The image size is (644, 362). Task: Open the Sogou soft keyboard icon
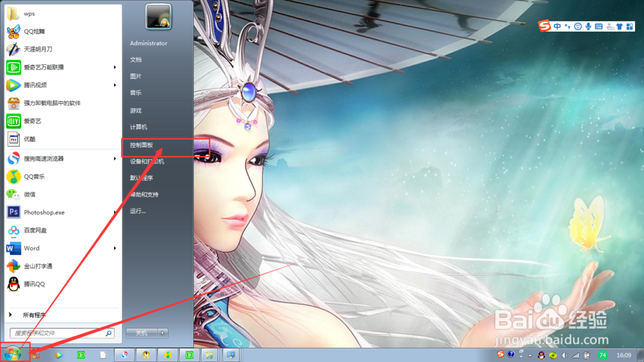[599, 26]
